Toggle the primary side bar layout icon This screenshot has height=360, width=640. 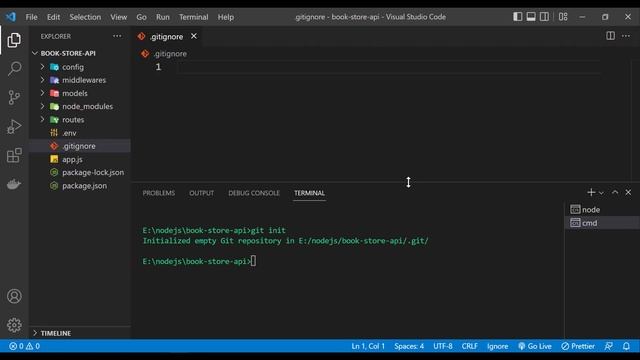point(518,17)
